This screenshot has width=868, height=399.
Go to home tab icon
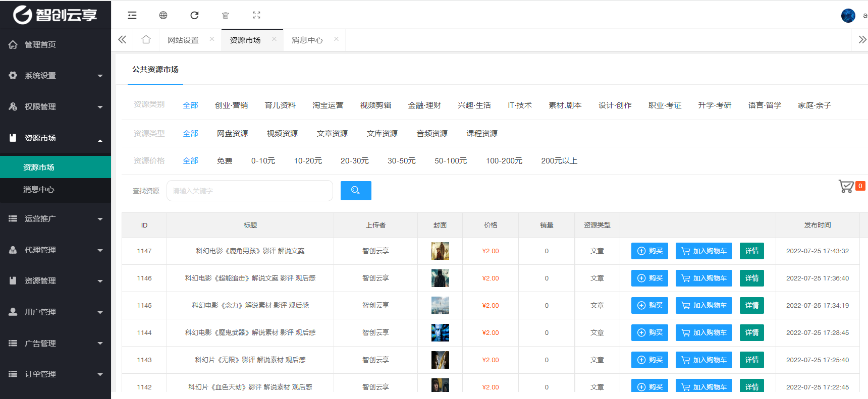[146, 40]
